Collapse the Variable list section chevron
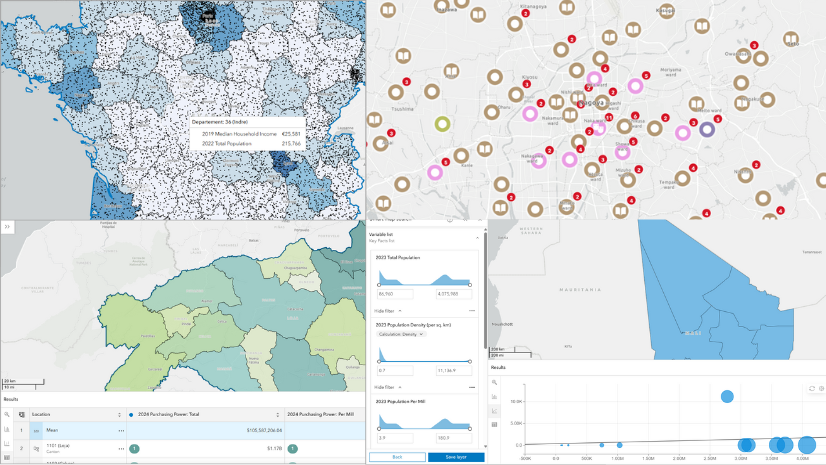The height and width of the screenshot is (465, 826). pos(477,238)
